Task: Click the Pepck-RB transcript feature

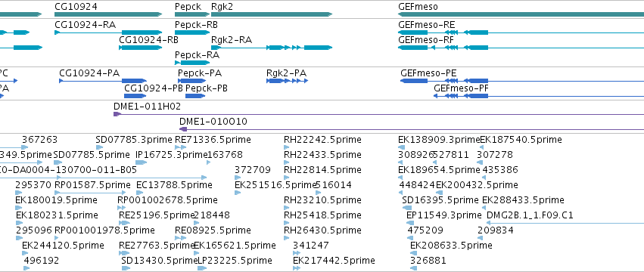Action: [x=192, y=32]
